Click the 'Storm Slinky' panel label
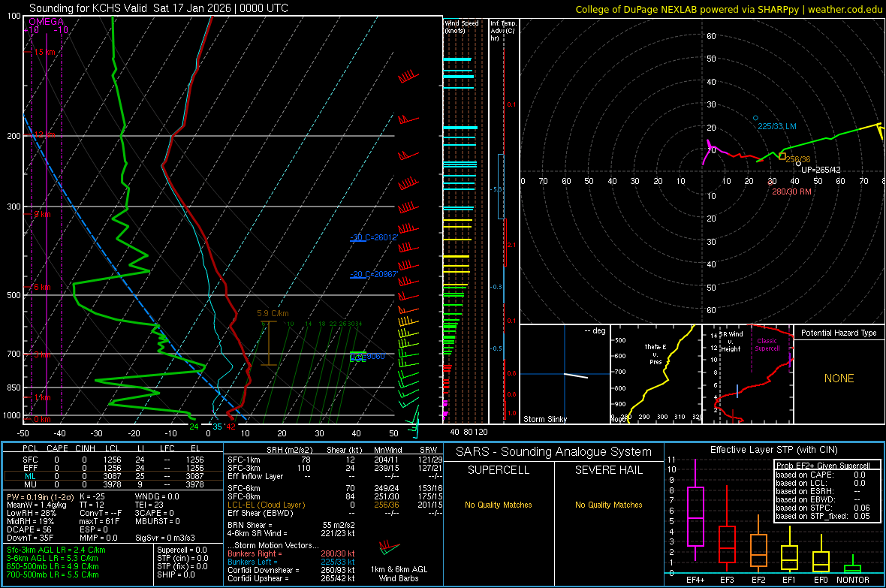 click(x=544, y=419)
